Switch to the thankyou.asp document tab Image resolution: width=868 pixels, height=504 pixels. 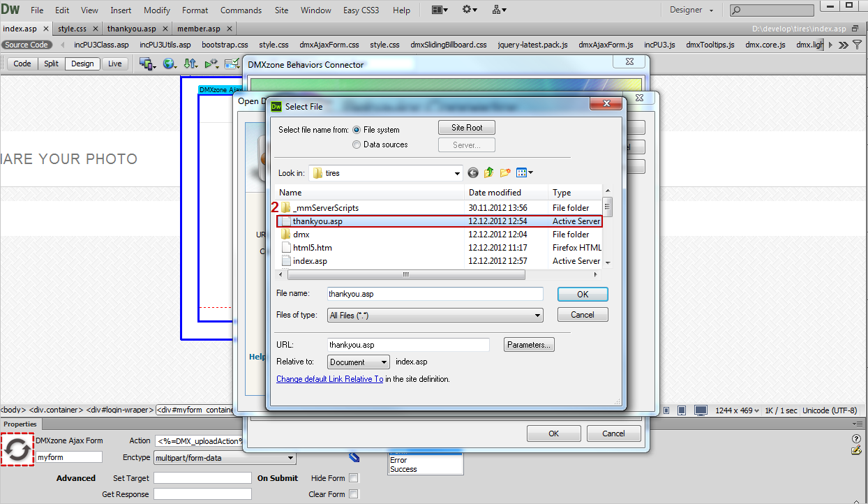(x=132, y=29)
